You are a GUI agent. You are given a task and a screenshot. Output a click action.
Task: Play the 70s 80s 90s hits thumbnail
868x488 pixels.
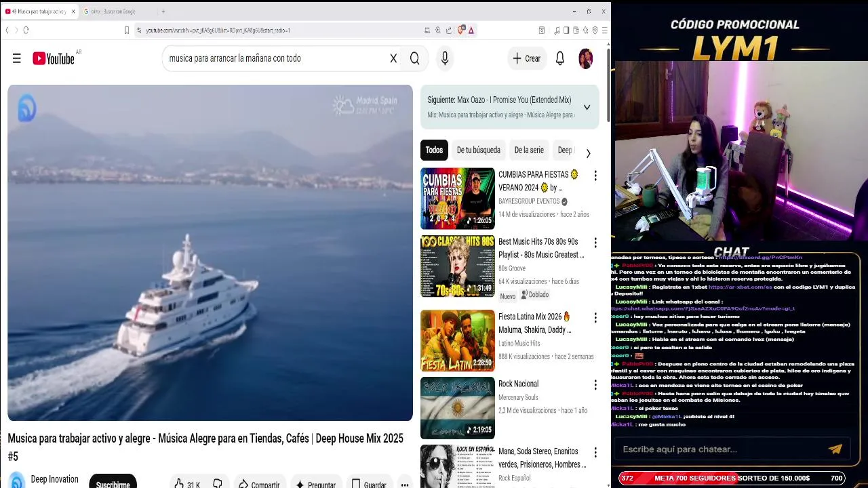click(x=458, y=266)
